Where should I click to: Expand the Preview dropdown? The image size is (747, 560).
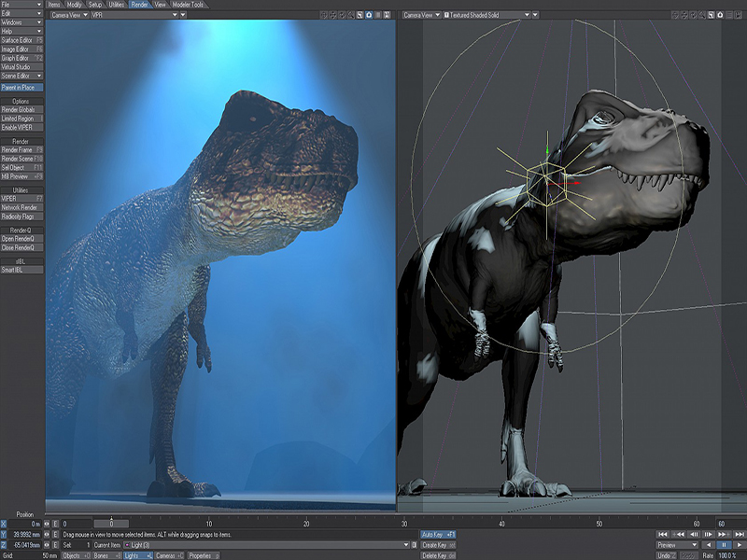click(677, 545)
